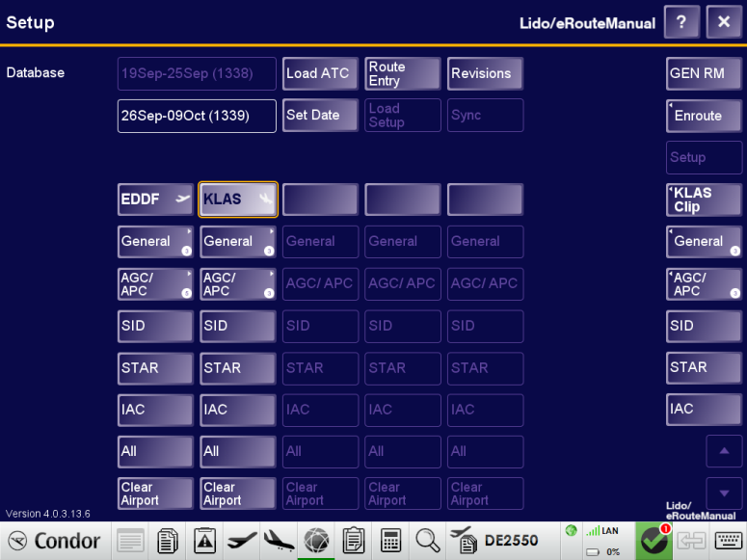This screenshot has width=747, height=560.
Task: Click the grayed swap arrows icon
Action: (691, 541)
